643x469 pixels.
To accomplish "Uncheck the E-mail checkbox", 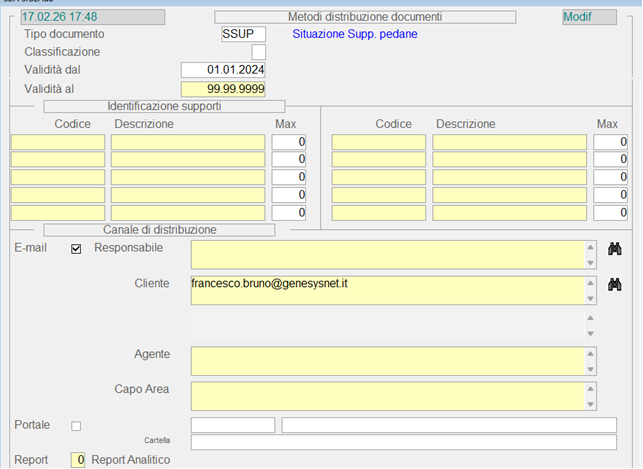I will [76, 249].
